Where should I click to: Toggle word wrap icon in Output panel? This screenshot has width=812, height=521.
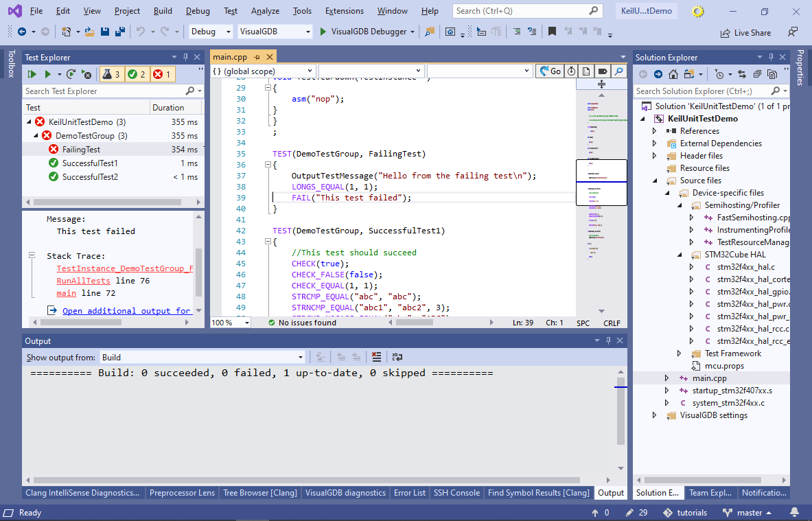click(397, 358)
